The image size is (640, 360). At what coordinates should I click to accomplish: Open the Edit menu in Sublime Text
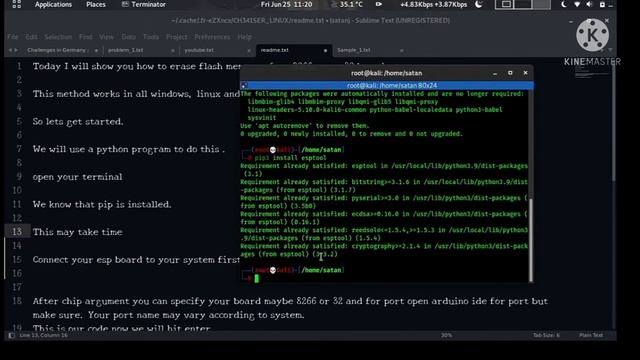31,37
